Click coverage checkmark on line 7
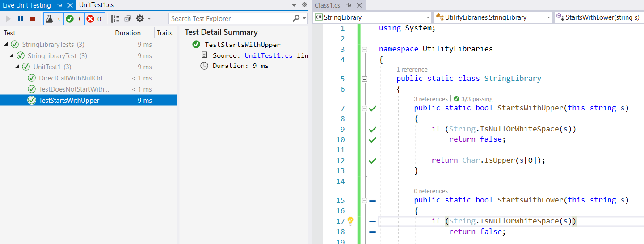Image resolution: width=644 pixels, height=244 pixels. point(373,108)
